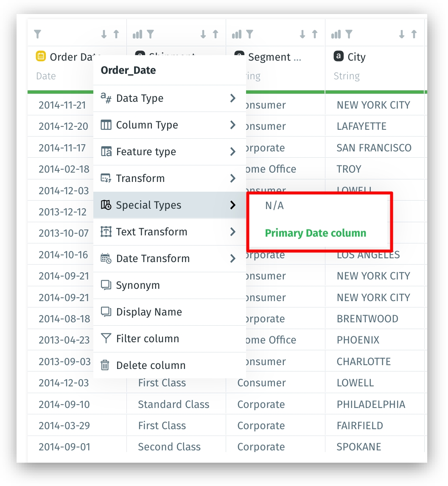The height and width of the screenshot is (486, 448).
Task: Expand the Data Type submenu arrow
Action: click(x=232, y=98)
